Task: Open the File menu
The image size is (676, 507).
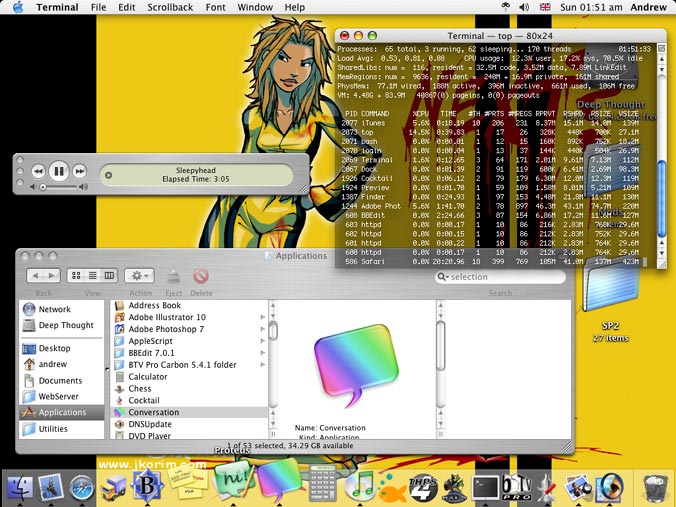Action: [x=98, y=7]
